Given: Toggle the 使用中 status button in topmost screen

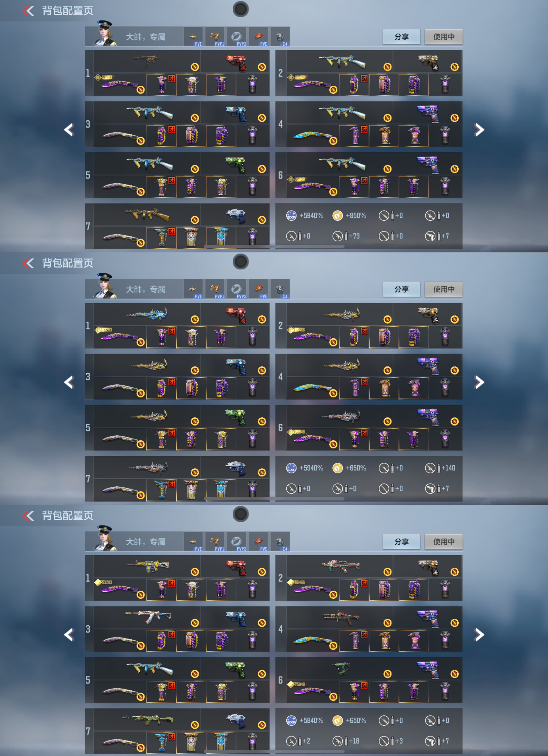Looking at the screenshot, I should [444, 37].
